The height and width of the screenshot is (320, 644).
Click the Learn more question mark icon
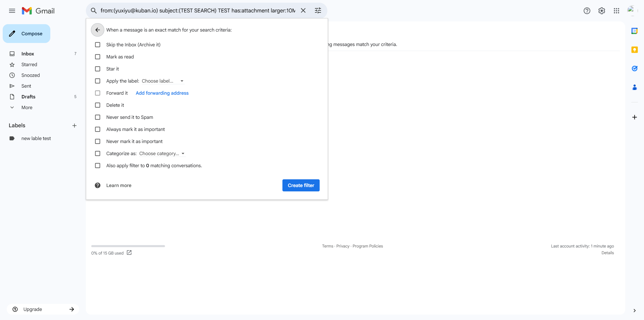[98, 185]
